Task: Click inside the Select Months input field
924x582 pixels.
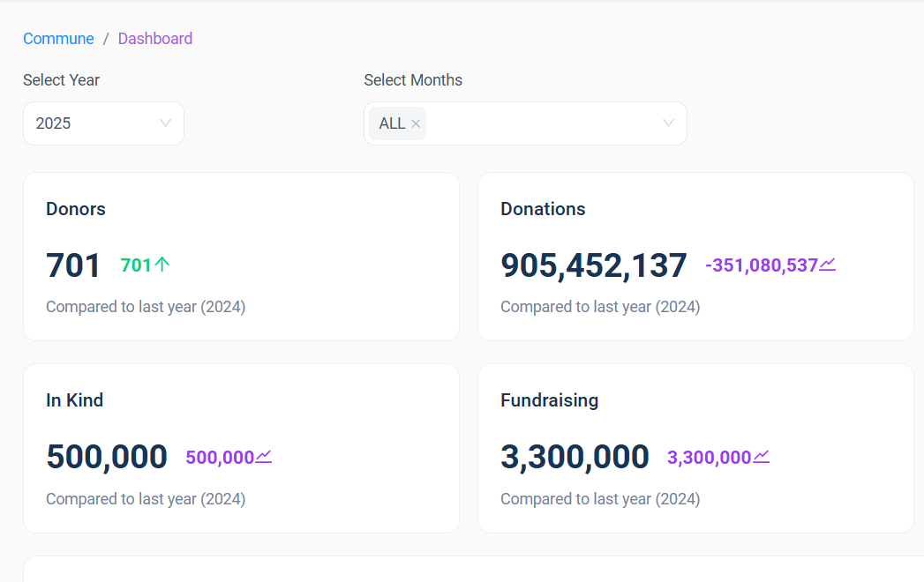Action: (538, 123)
